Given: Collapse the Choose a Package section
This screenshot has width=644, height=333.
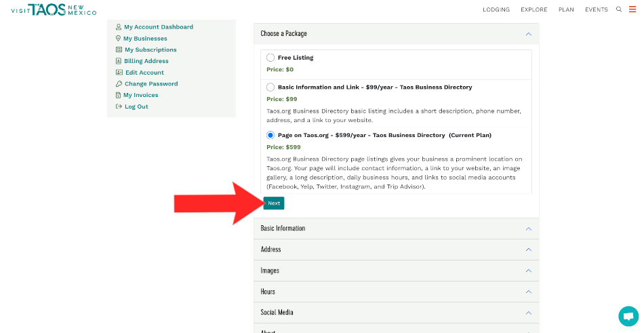Looking at the screenshot, I should [x=528, y=34].
